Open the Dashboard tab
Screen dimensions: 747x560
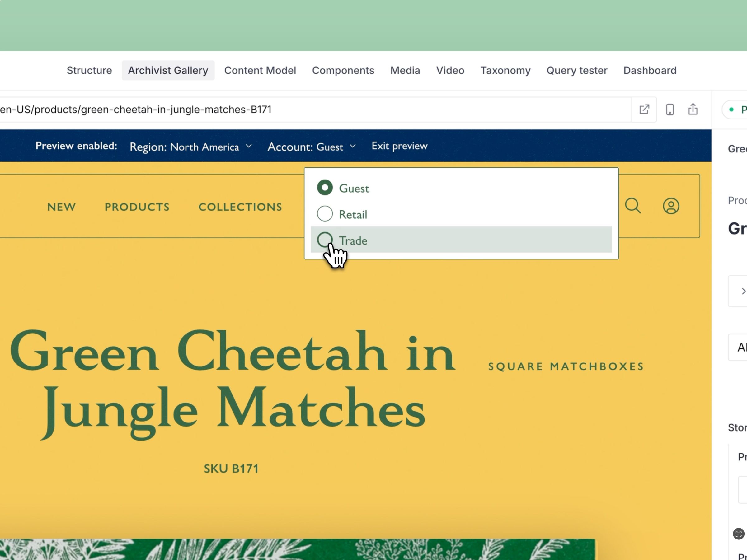(x=650, y=70)
